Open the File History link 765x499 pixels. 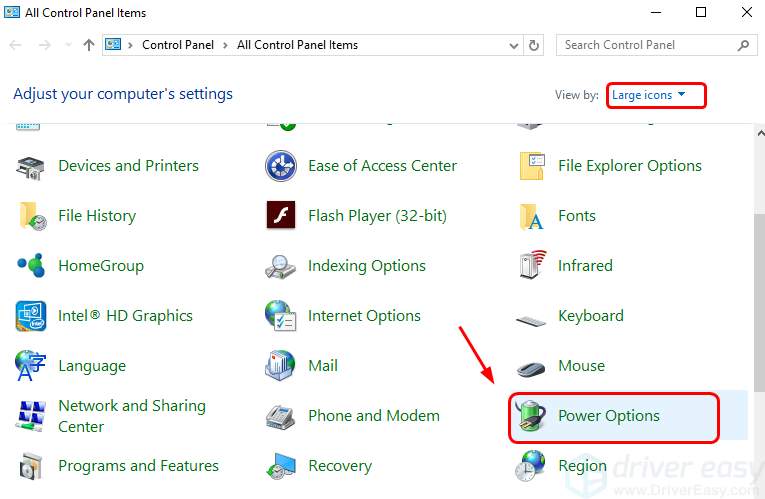[97, 216]
